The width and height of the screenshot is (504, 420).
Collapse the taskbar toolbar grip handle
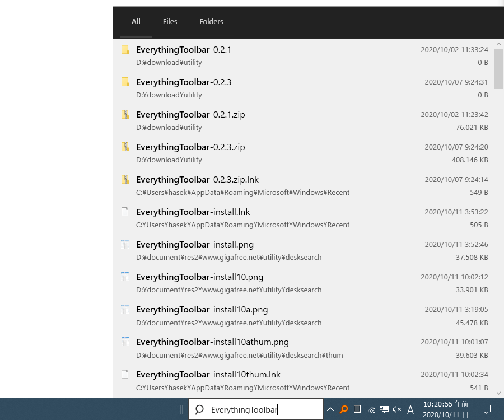click(181, 409)
